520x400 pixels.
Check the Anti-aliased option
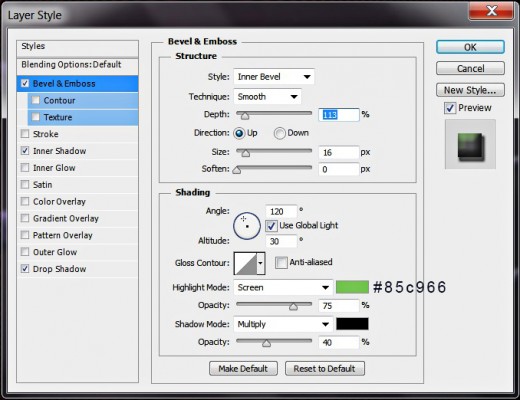(281, 263)
